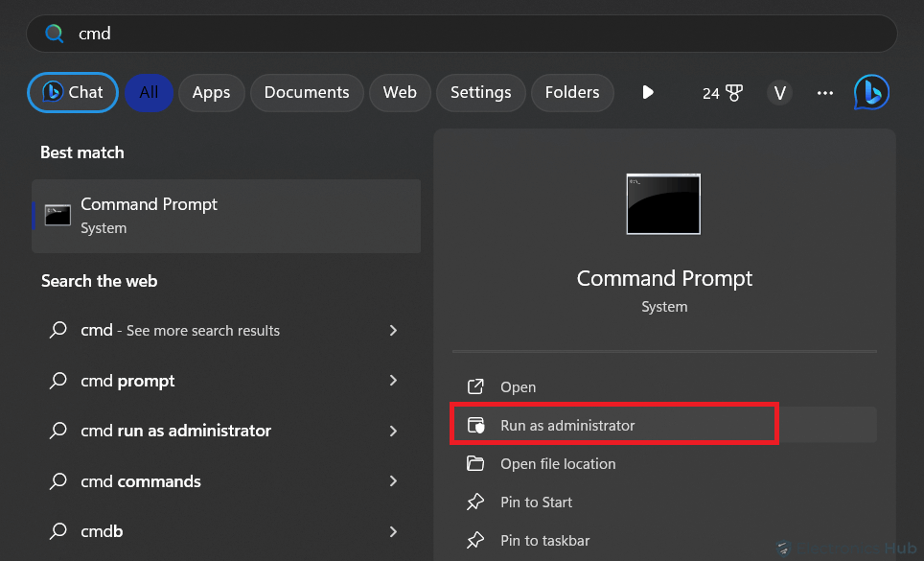Open the three-dots more options menu

[x=825, y=93]
